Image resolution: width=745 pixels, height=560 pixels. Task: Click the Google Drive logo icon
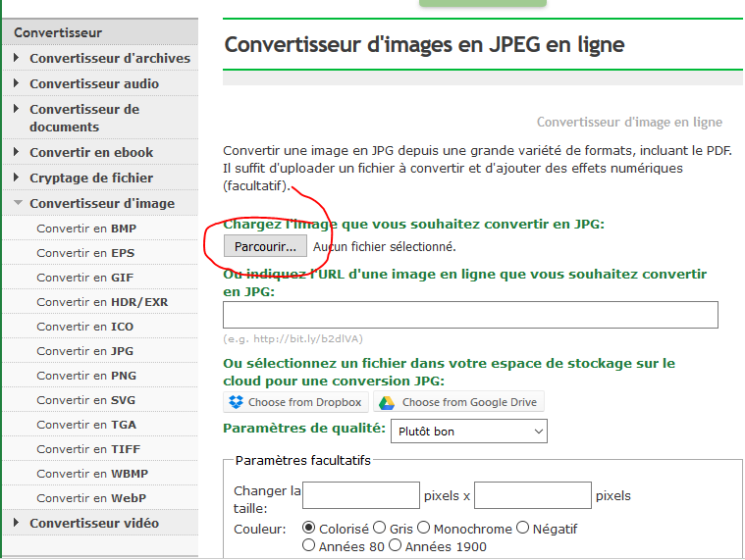pyautogui.click(x=387, y=402)
